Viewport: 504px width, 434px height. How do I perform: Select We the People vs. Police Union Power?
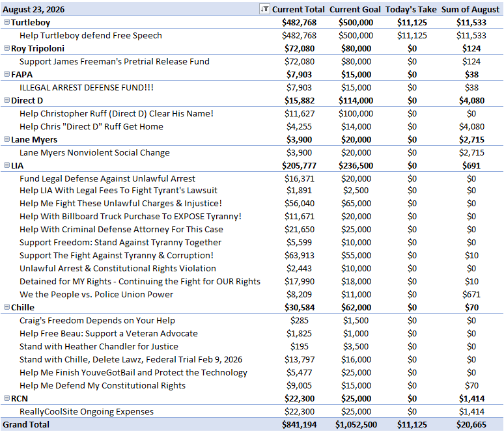coord(96,294)
